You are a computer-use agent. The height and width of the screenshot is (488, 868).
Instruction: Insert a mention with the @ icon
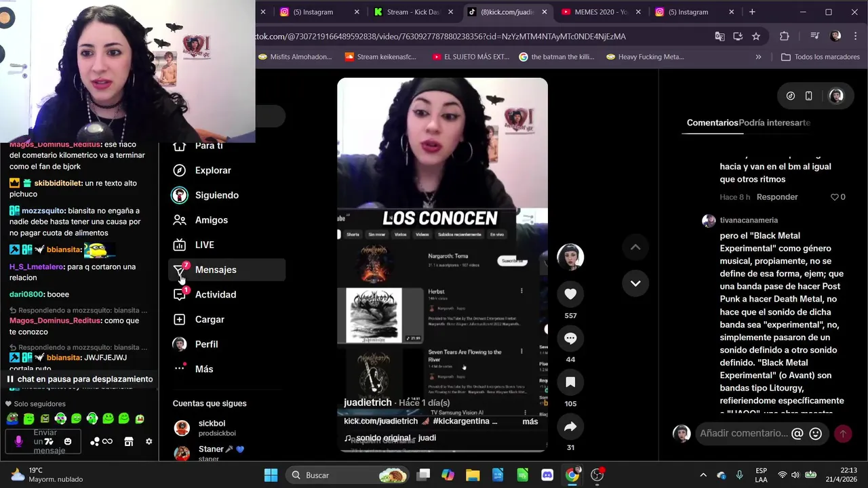797,433
